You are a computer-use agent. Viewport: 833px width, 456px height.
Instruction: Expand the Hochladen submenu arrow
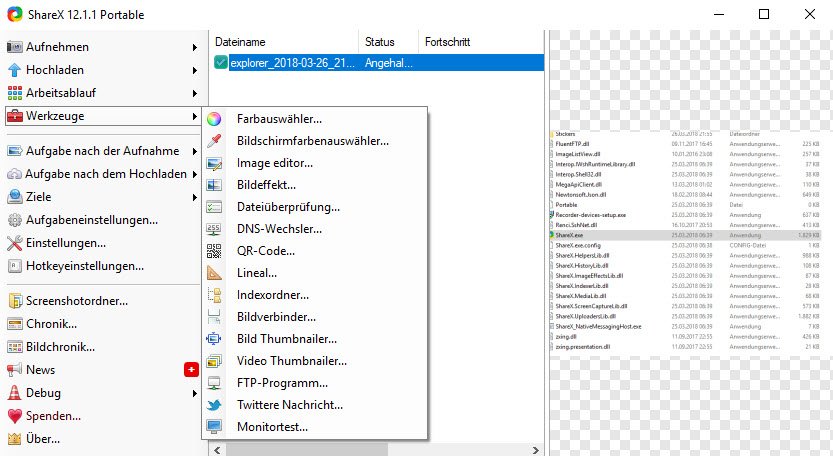[195, 70]
